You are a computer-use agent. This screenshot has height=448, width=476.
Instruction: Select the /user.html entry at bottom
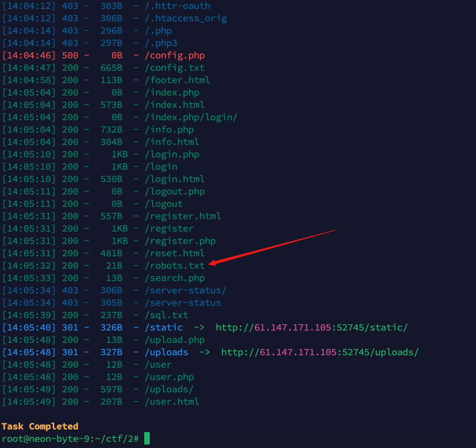click(172, 401)
